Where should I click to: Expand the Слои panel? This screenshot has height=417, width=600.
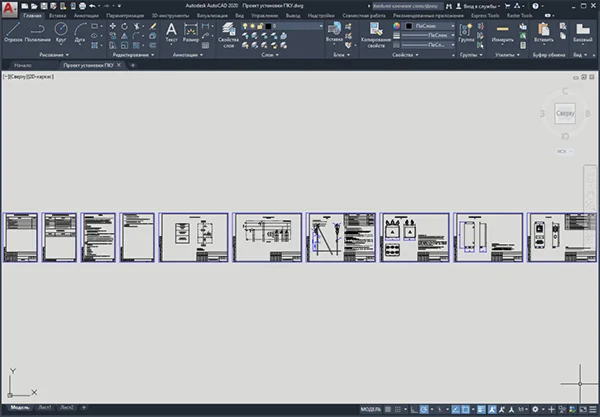tap(270, 55)
